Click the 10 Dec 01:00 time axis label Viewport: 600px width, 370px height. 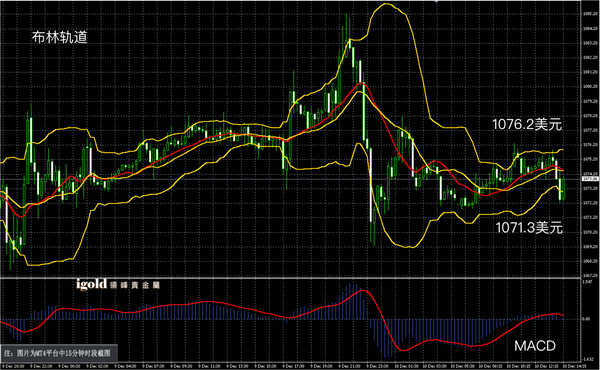(405, 366)
